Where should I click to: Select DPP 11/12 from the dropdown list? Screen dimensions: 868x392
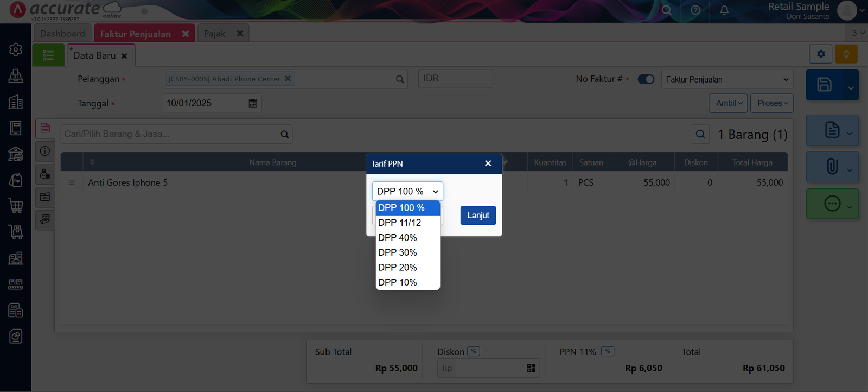coord(400,223)
